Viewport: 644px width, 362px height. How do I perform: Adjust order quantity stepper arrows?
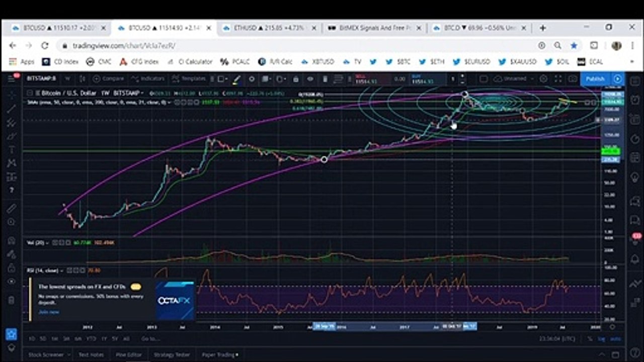click(x=462, y=79)
